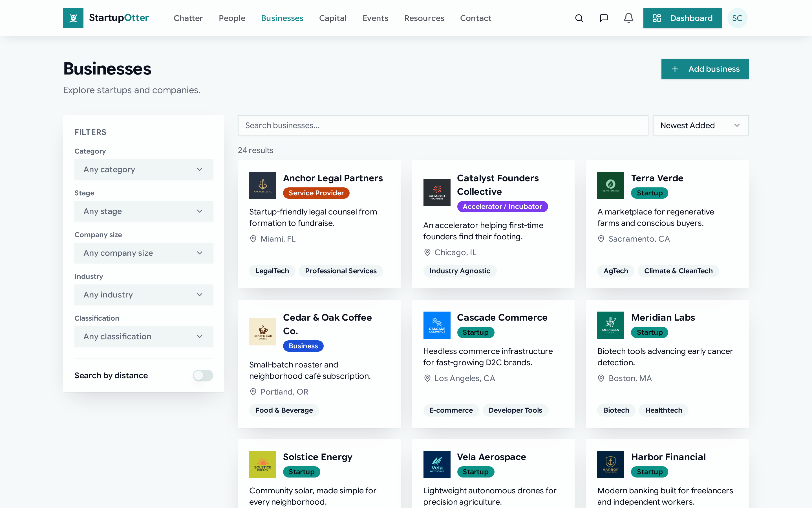Click the Developer Tools tag
Image resolution: width=812 pixels, height=508 pixels.
[515, 410]
